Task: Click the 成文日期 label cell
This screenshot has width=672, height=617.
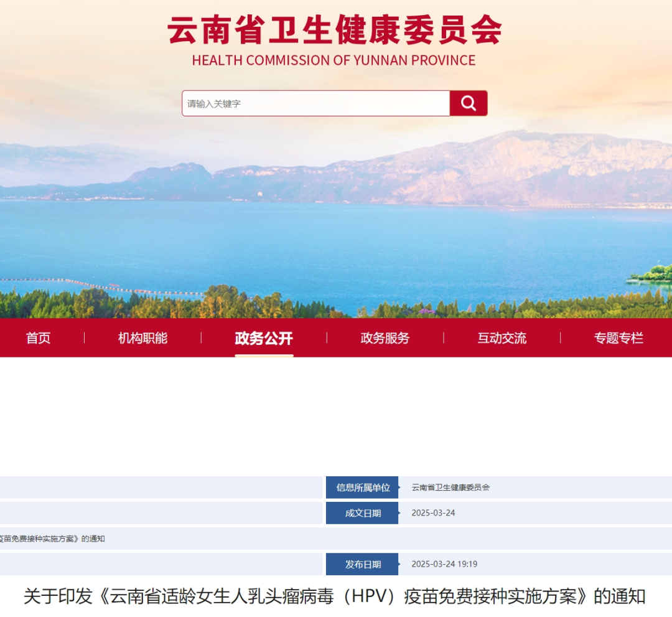Action: (362, 513)
